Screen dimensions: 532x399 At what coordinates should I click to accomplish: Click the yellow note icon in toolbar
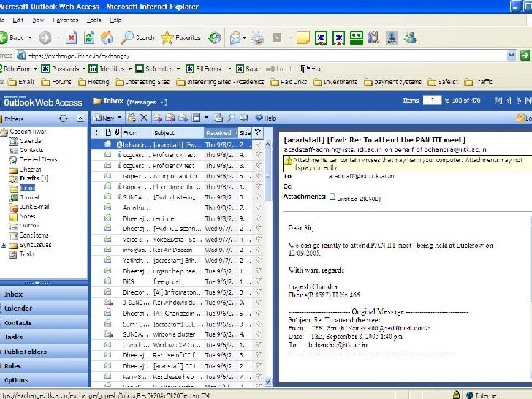pos(303,38)
